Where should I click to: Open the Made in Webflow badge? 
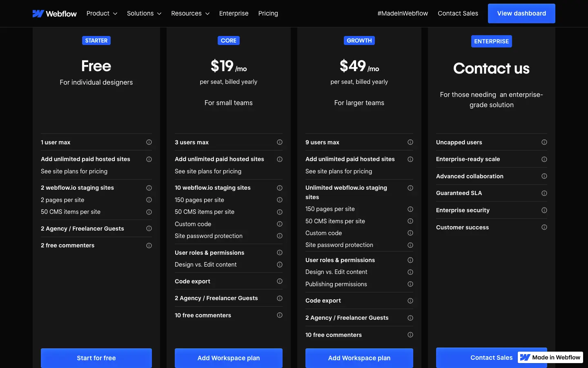pyautogui.click(x=550, y=357)
